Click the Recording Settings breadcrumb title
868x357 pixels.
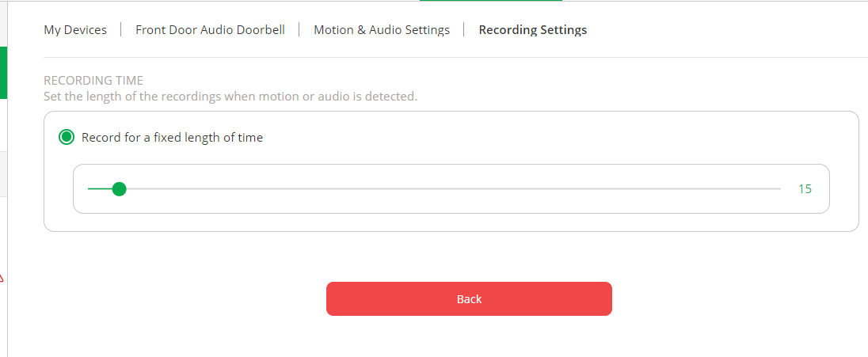(x=533, y=30)
